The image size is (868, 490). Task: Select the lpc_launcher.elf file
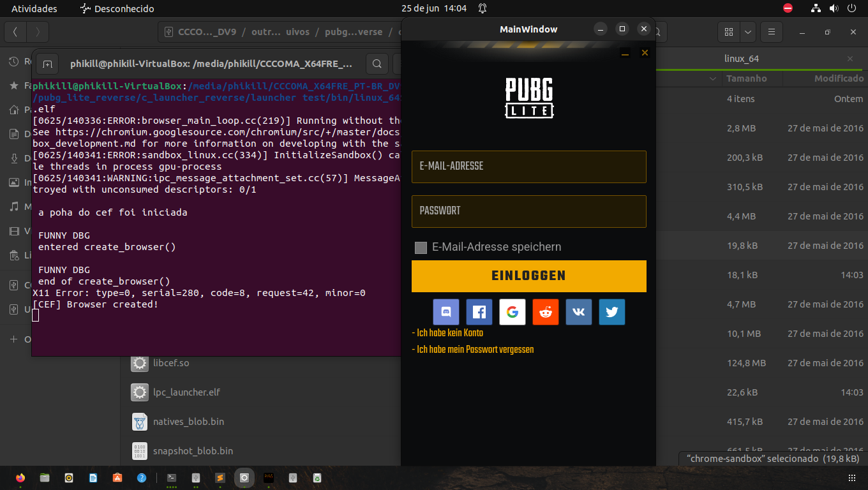pyautogui.click(x=186, y=392)
